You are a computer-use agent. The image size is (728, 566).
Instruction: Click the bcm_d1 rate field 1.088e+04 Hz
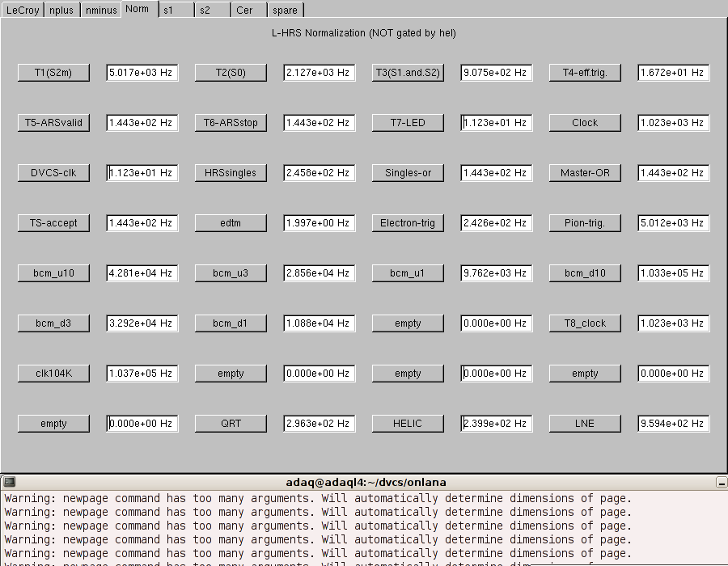click(x=320, y=323)
